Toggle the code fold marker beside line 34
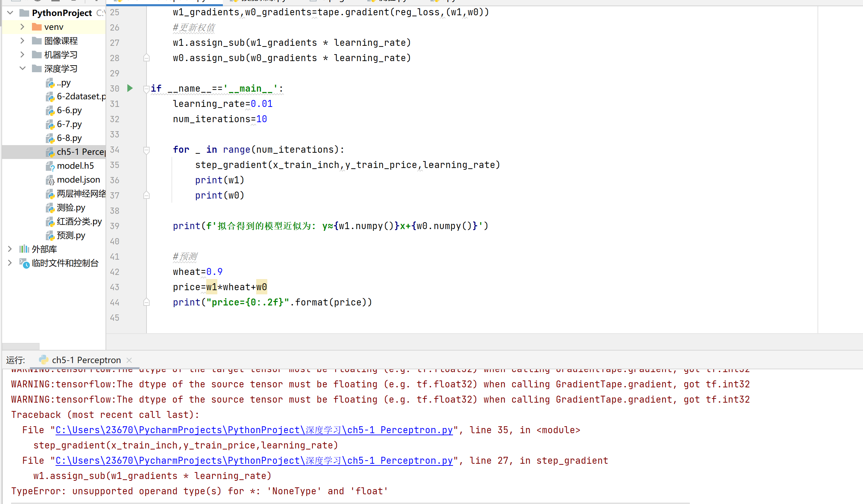Viewport: 863px width, 504px height. 146,150
